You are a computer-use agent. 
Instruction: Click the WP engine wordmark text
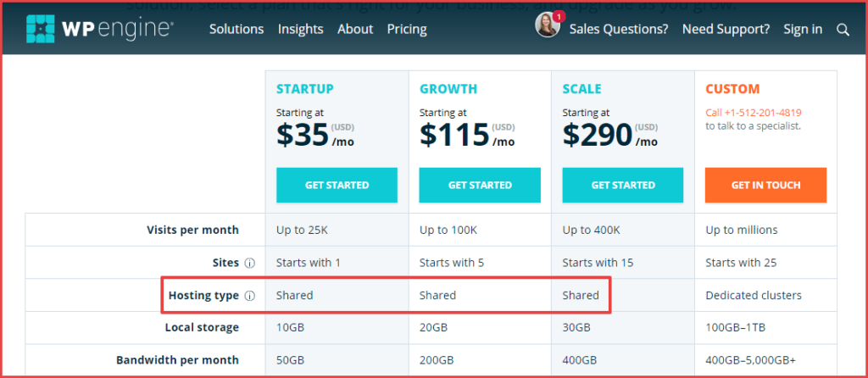[x=117, y=29]
